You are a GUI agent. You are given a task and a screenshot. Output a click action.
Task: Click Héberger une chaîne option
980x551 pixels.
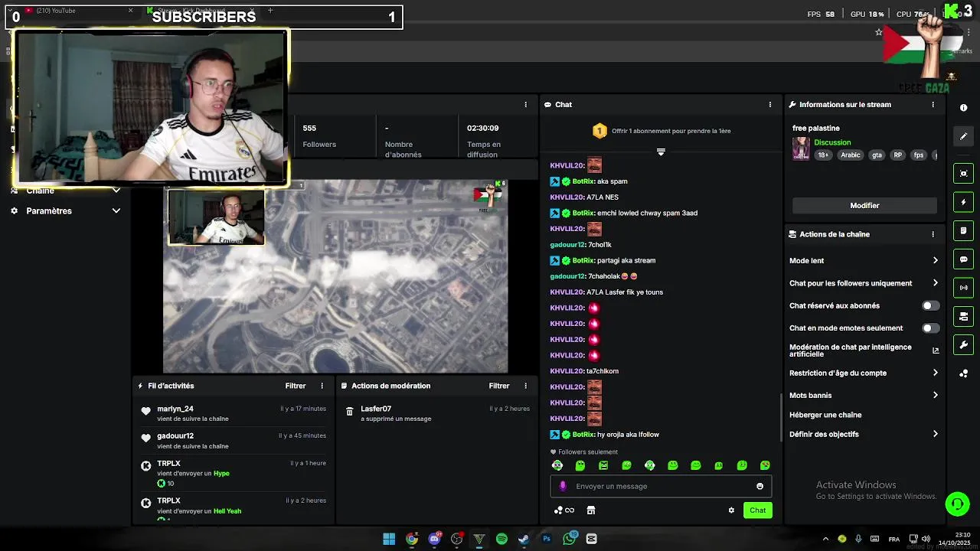(825, 415)
